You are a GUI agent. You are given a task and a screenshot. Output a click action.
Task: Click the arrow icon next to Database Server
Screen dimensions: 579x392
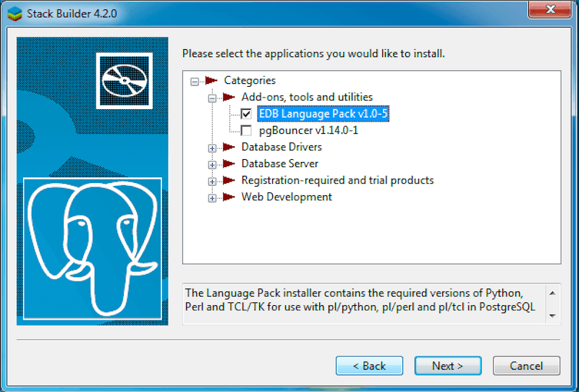(228, 164)
